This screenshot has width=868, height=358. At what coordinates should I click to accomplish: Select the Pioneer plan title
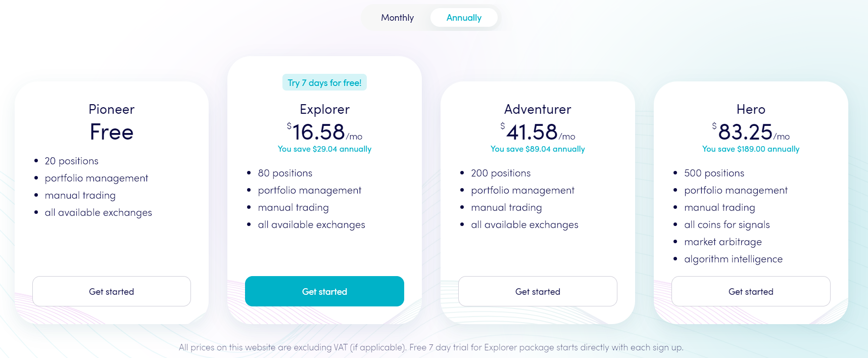point(112,109)
